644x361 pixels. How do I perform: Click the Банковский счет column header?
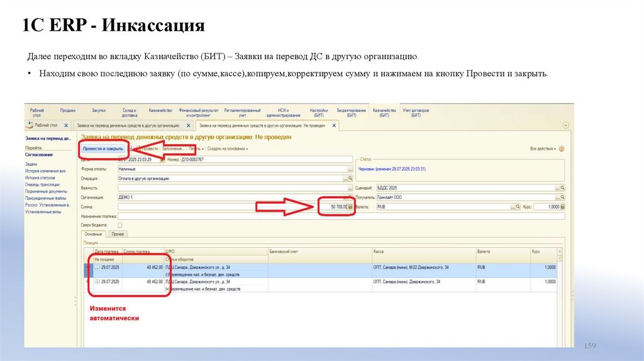click(x=319, y=252)
